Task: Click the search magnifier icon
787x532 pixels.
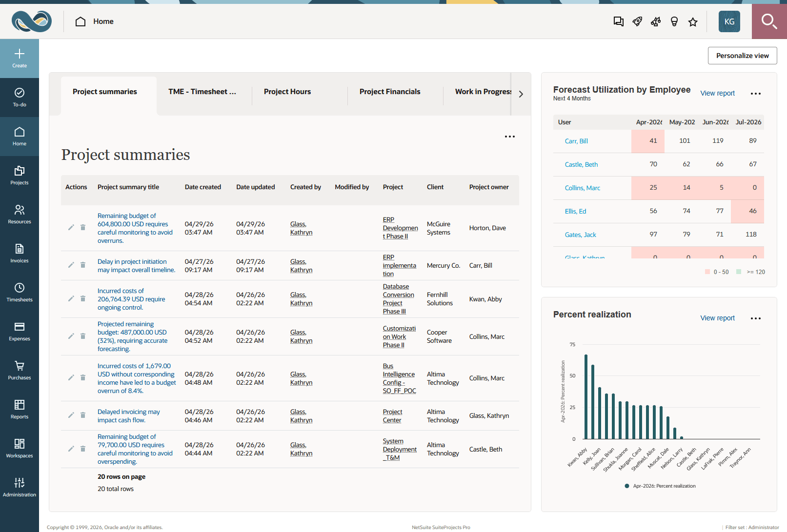Action: pyautogui.click(x=769, y=21)
